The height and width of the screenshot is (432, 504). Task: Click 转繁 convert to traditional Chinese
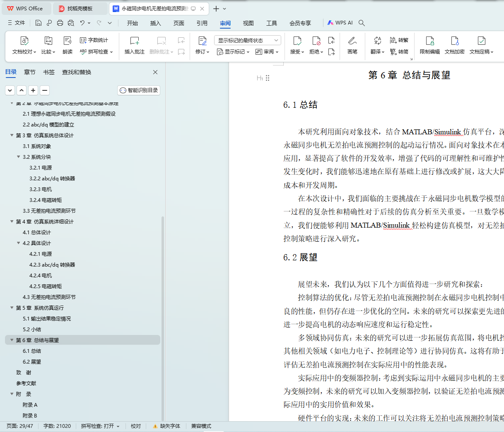399,40
